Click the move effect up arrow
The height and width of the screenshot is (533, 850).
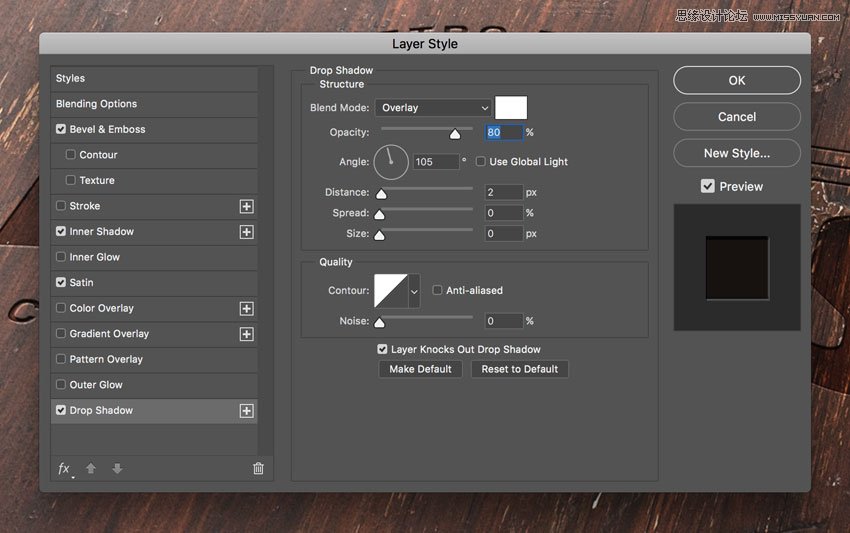(91, 468)
